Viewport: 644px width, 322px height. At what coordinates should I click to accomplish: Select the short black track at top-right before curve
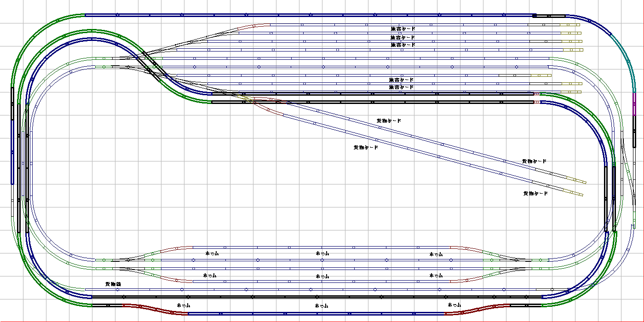[x=550, y=15]
